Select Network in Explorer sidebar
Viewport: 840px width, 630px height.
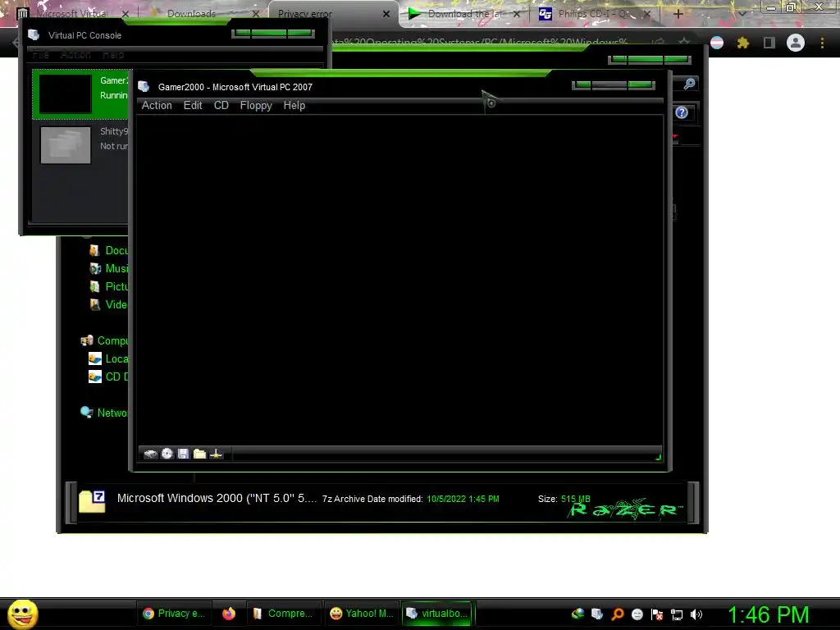coord(104,413)
